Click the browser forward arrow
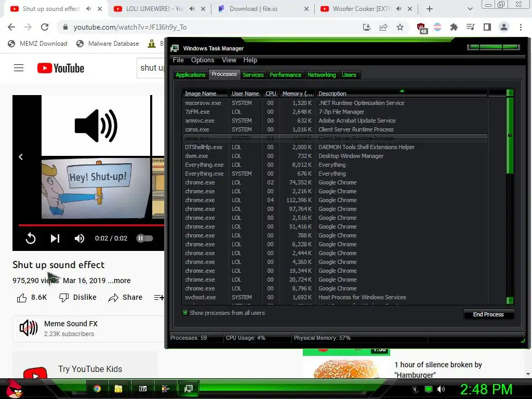This screenshot has height=399, width=532. (28, 27)
